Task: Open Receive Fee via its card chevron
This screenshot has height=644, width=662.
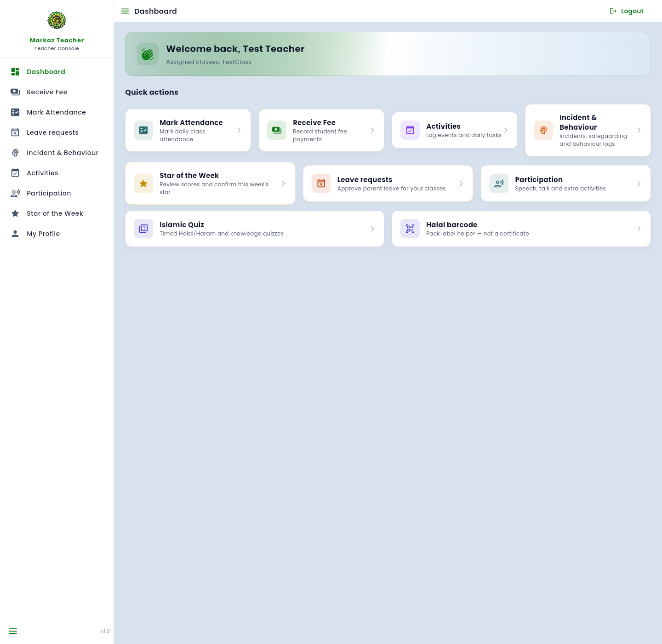Action: [x=372, y=130]
